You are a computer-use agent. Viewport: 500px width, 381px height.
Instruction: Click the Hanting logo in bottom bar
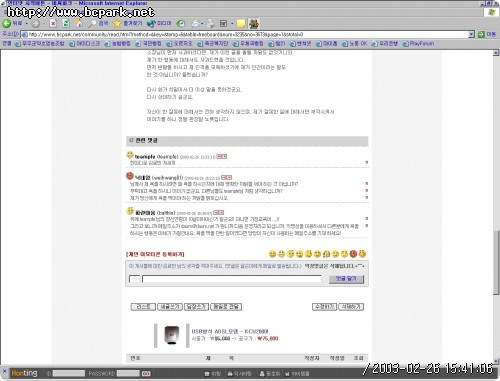click(24, 373)
